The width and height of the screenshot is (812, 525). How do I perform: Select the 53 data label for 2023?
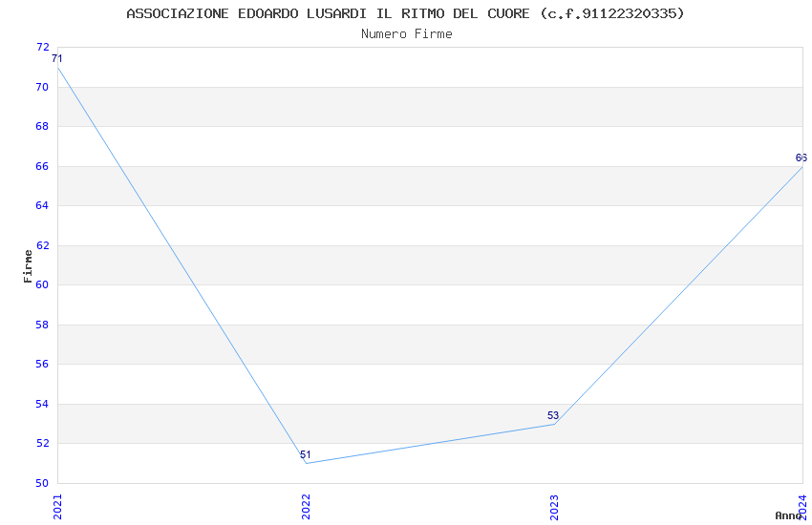[553, 415]
